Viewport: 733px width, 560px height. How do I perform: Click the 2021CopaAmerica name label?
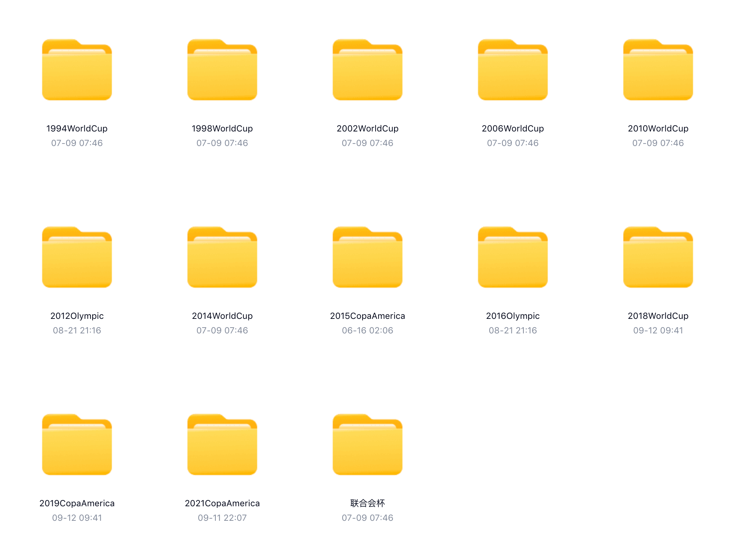(222, 503)
